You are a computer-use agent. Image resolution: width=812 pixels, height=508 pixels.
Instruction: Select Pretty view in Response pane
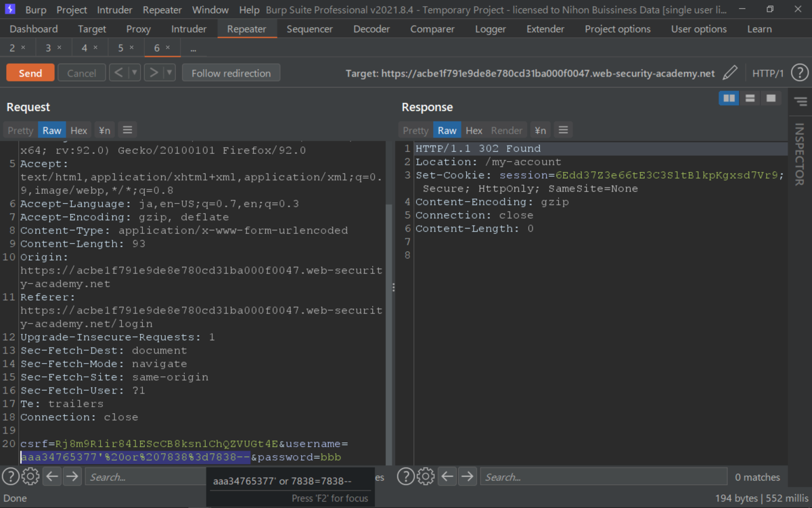(415, 130)
